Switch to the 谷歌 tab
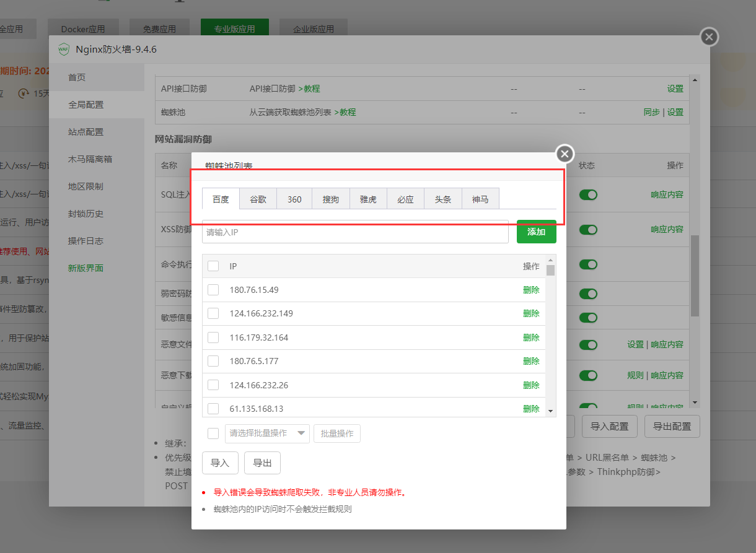Screen dimensions: 756x553 [x=258, y=199]
